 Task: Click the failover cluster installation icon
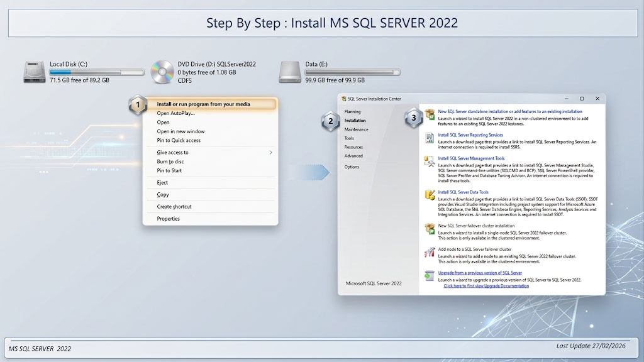tap(430, 229)
